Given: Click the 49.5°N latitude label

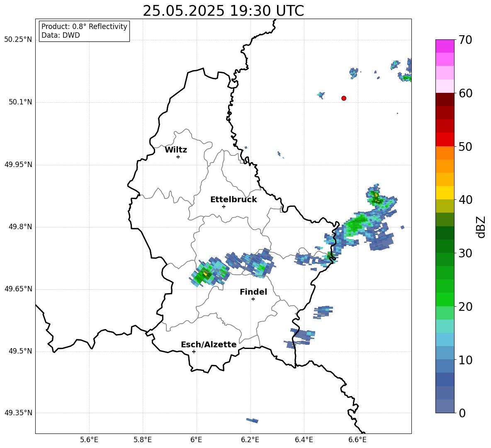Looking at the screenshot, I should (20, 351).
